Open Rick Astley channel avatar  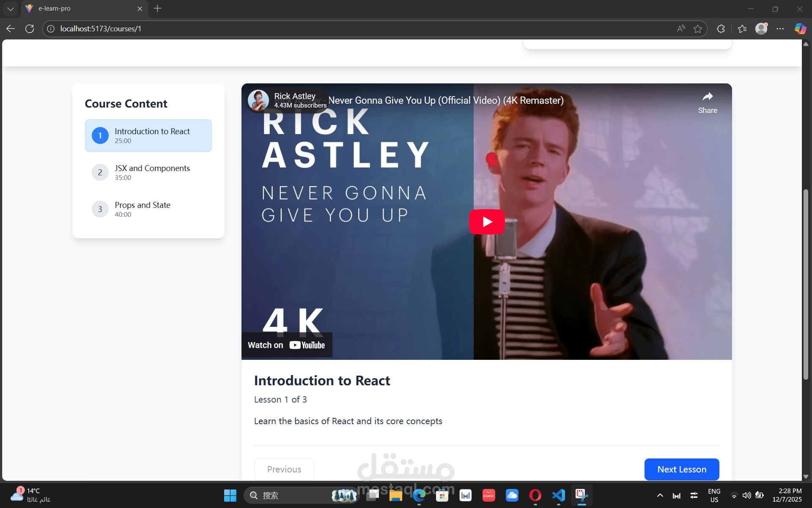258,100
